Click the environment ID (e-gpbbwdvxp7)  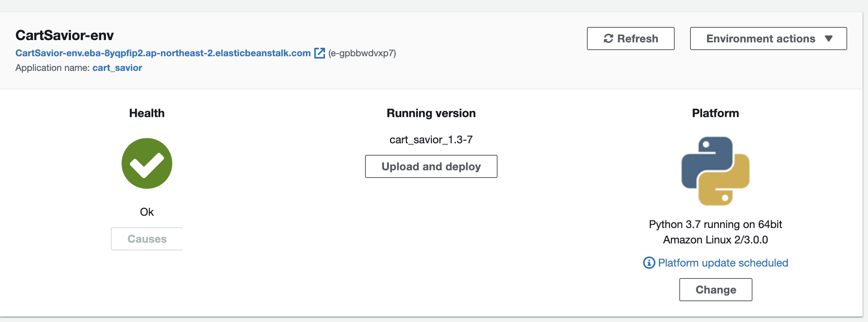tap(362, 53)
